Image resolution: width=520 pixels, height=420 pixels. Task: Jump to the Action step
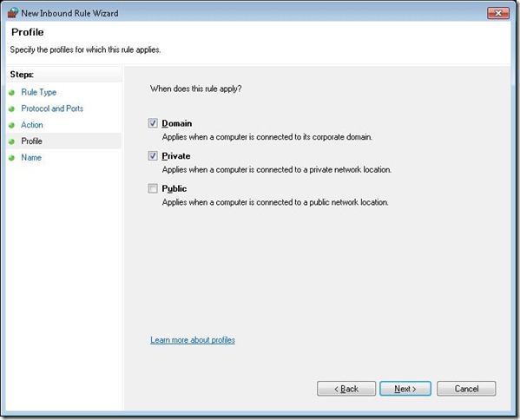coord(32,125)
